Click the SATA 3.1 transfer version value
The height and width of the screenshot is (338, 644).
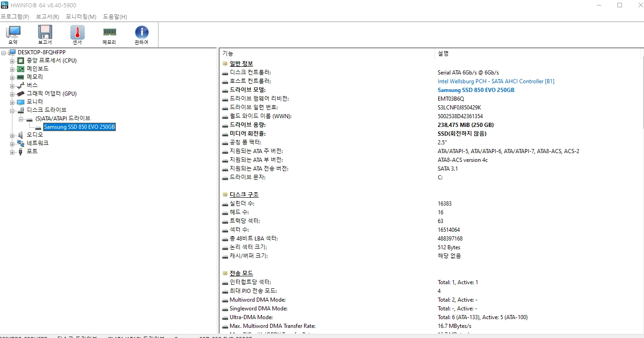(x=448, y=169)
